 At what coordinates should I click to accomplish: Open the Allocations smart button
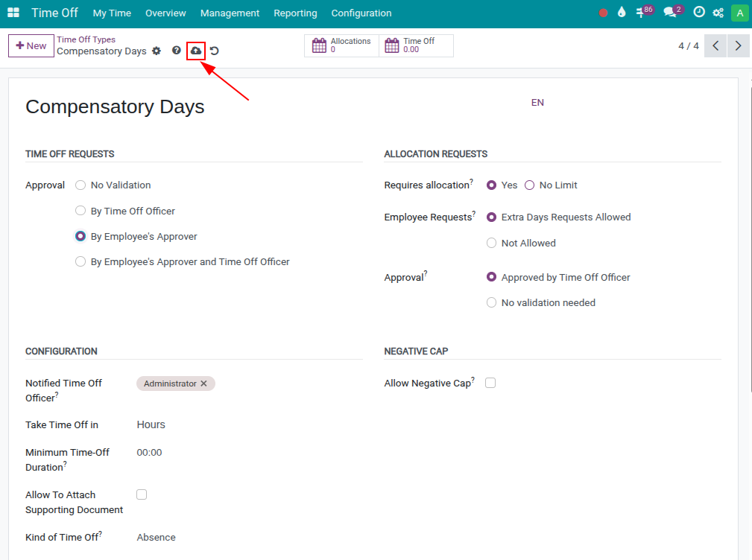click(x=341, y=45)
